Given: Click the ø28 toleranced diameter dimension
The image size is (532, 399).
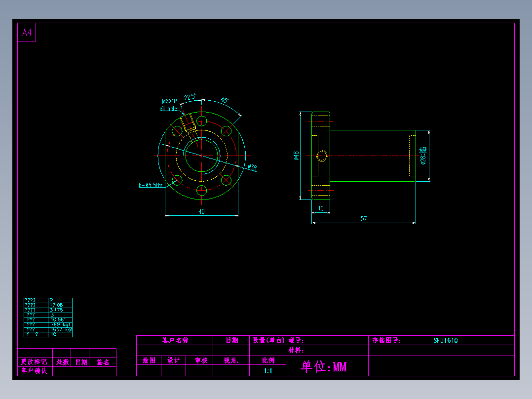Looking at the screenshot, I should (x=423, y=156).
